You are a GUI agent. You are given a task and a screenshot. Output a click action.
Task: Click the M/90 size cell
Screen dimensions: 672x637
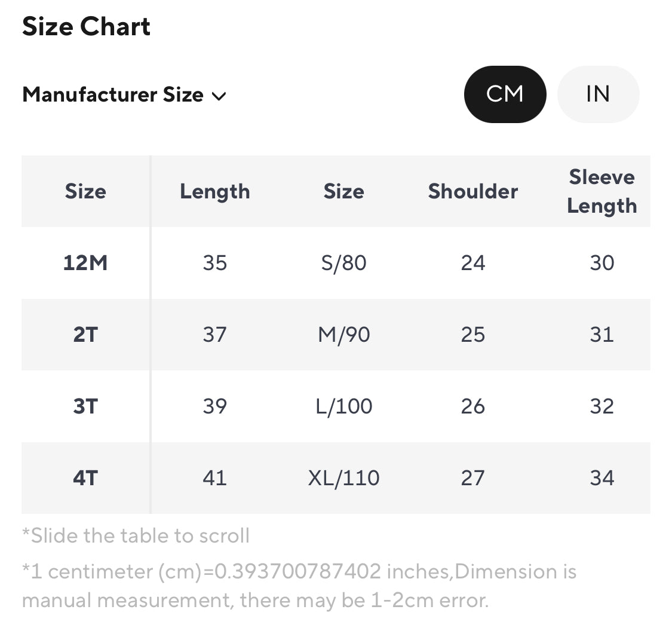tap(343, 335)
